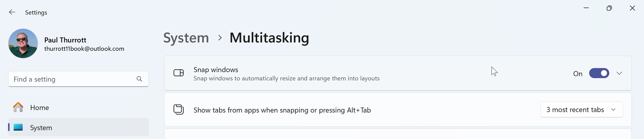Click the thurrott11book@outlook.com email address
Viewport: 644px width, 139px height.
point(84,49)
